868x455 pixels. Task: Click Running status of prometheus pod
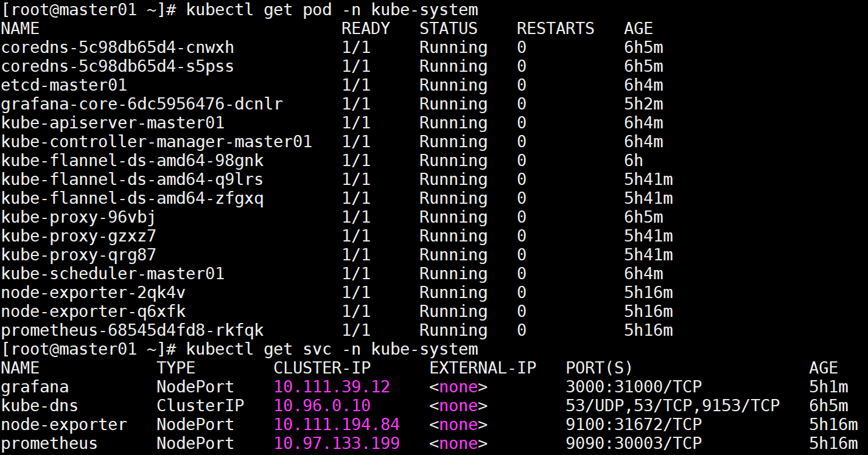click(453, 330)
